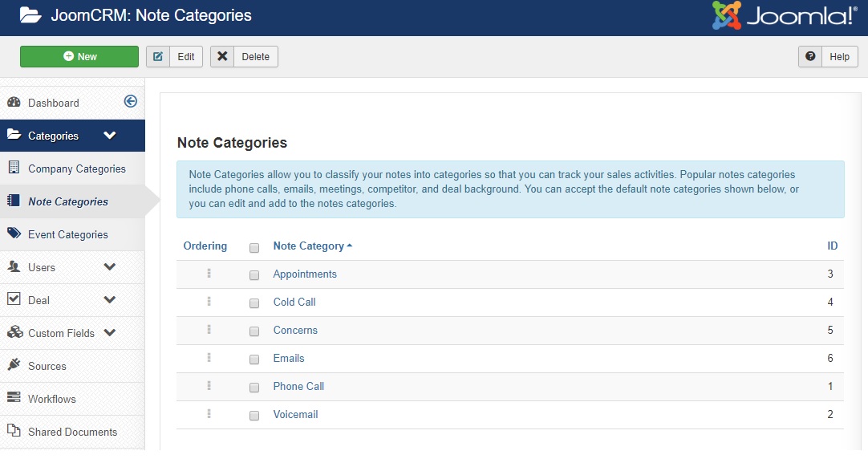
Task: Collapse the Categories menu chevron
Action: 110,135
